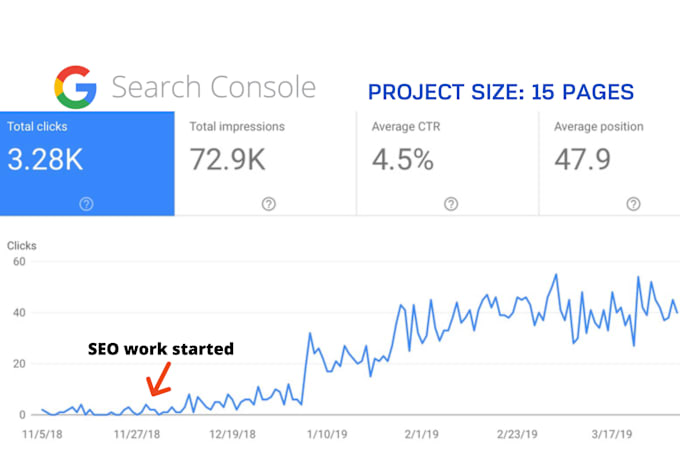Click the 11/5/18 date on axis
680x458 pixels.
coord(42,434)
